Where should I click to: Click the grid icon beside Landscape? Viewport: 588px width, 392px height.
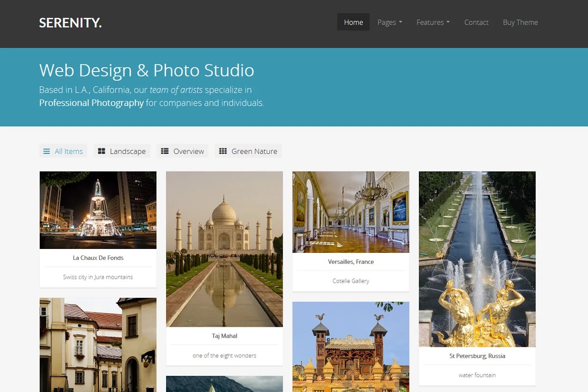click(101, 151)
